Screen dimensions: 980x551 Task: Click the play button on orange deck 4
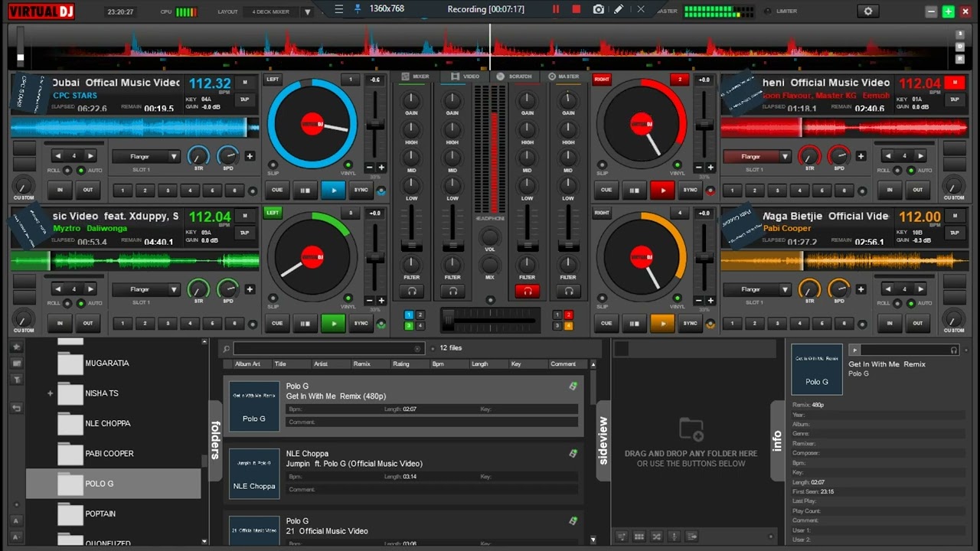(662, 323)
